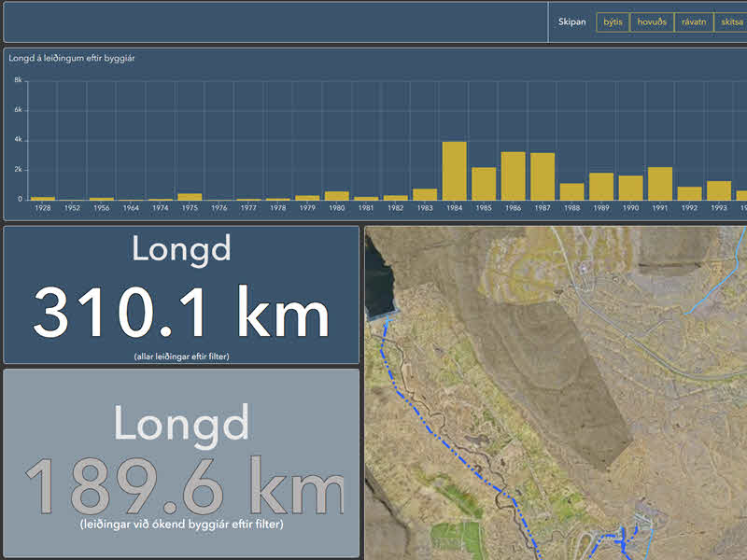Click the 1990 bar in chart

coord(630,188)
